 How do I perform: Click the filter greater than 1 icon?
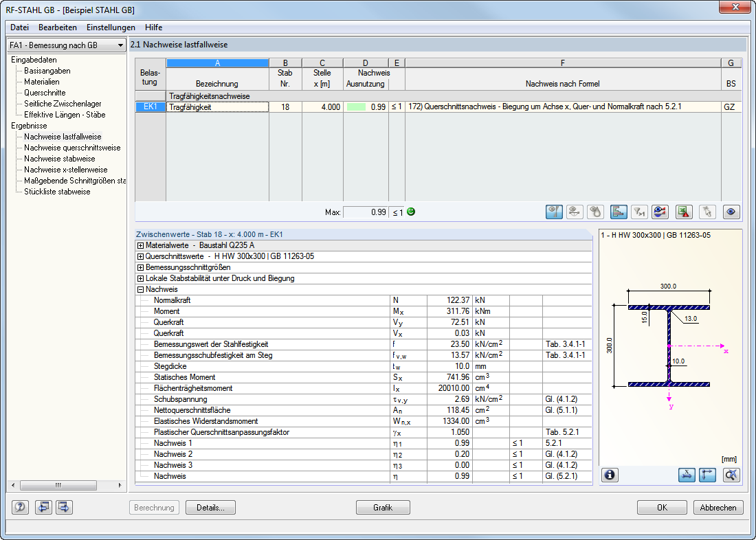pos(639,212)
